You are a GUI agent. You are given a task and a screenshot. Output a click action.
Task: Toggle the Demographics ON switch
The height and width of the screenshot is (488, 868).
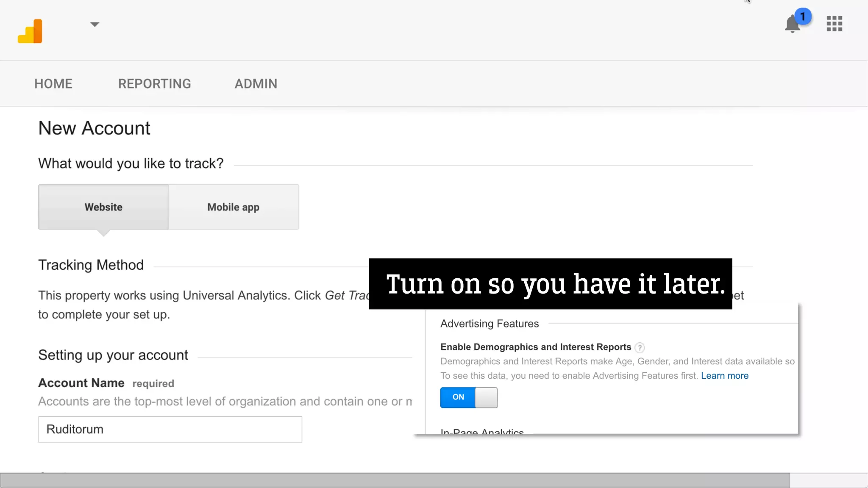point(468,397)
